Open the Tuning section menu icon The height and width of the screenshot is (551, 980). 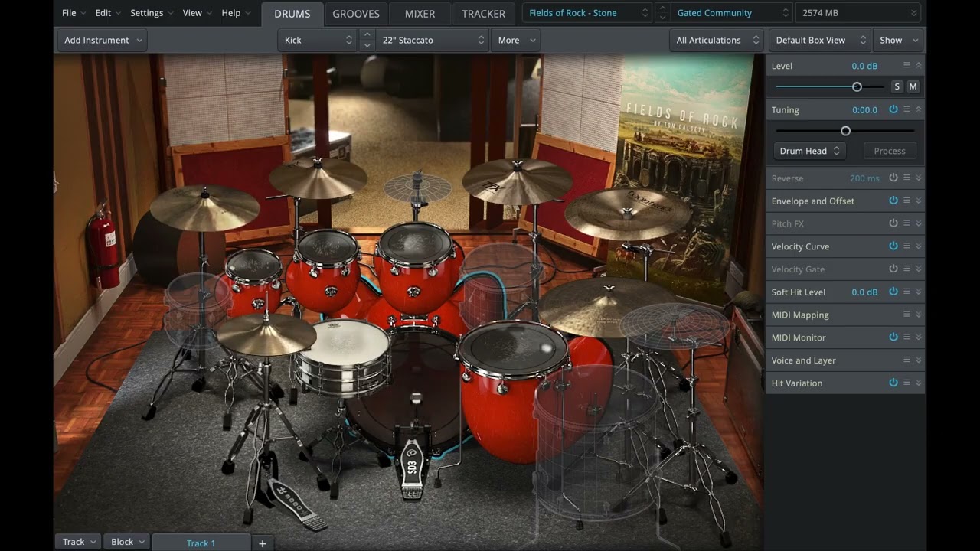pos(906,109)
